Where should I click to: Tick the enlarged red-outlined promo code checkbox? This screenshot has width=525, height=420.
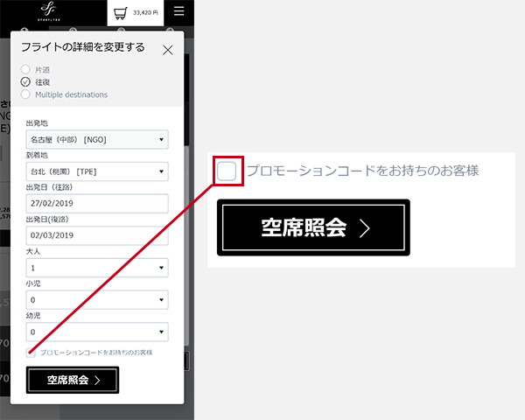coord(227,171)
